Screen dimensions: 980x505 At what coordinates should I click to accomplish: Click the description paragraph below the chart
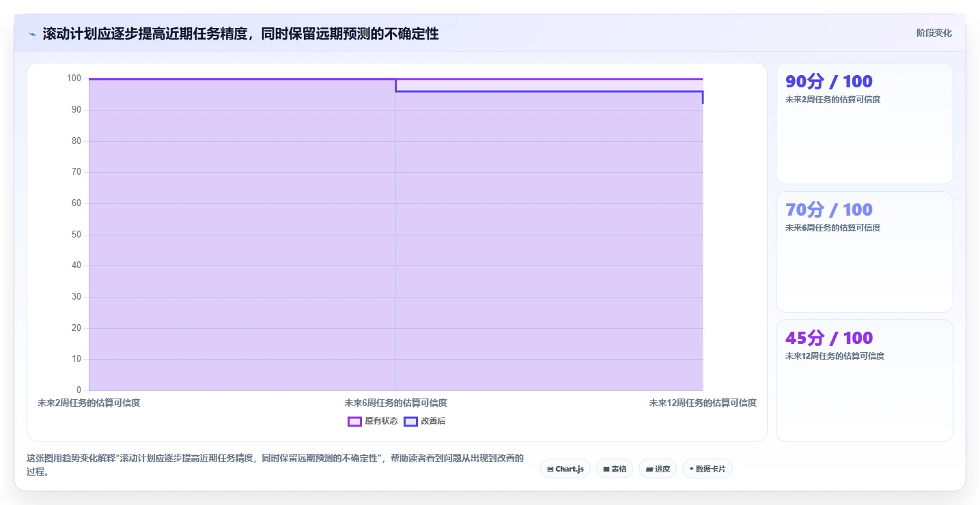tap(275, 465)
